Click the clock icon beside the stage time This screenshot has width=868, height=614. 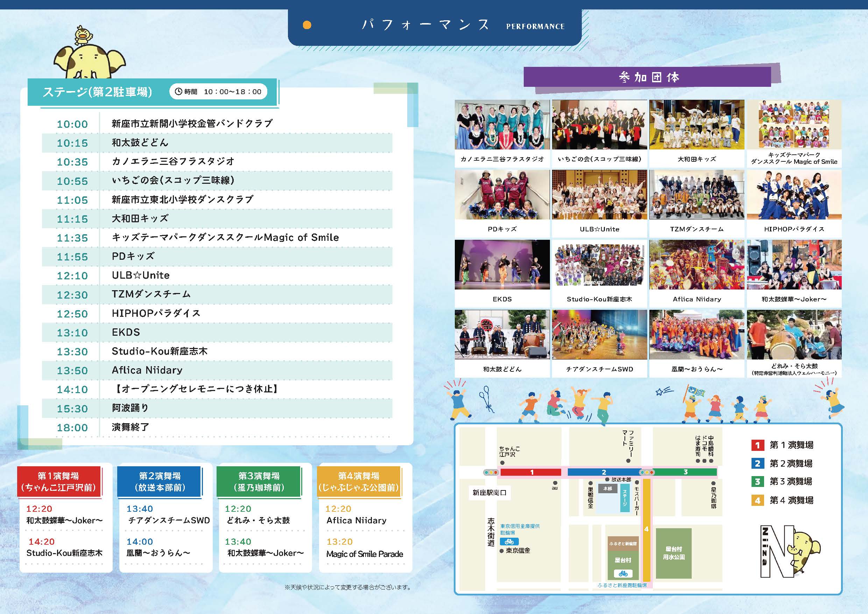point(178,92)
